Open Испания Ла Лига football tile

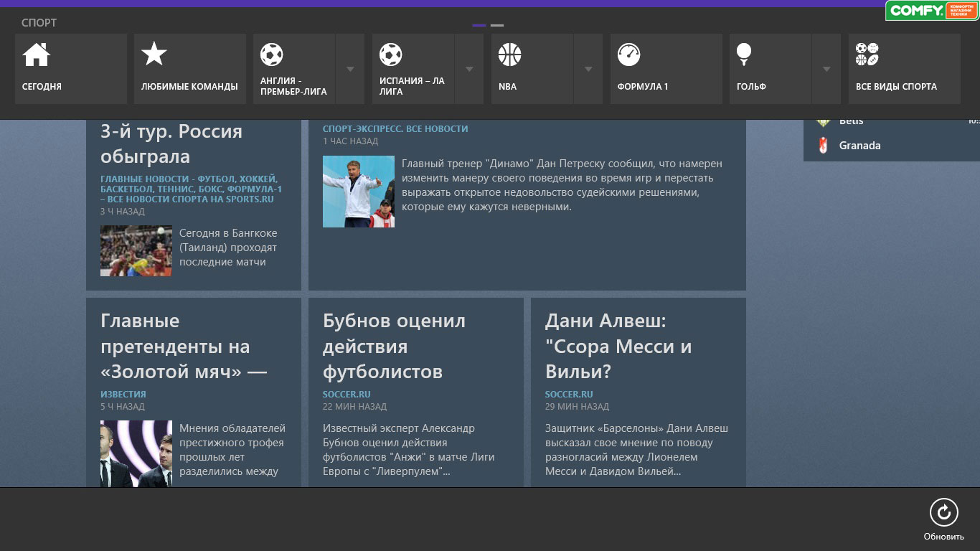tap(413, 69)
